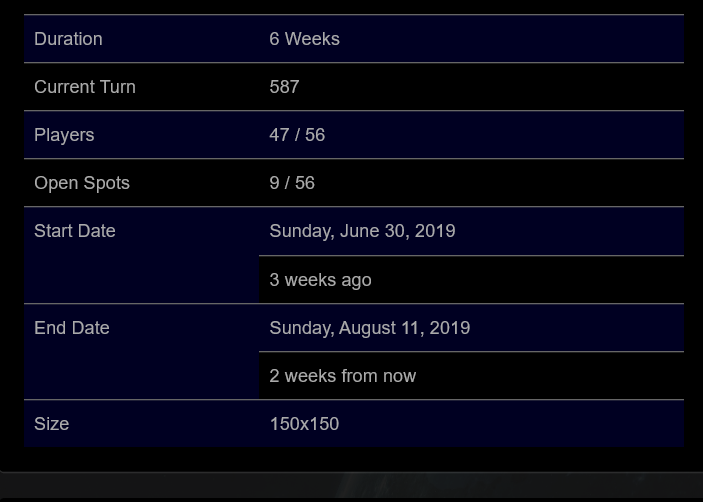Click the Current Turn label
Viewport: 703px width, 502px height.
coord(85,87)
